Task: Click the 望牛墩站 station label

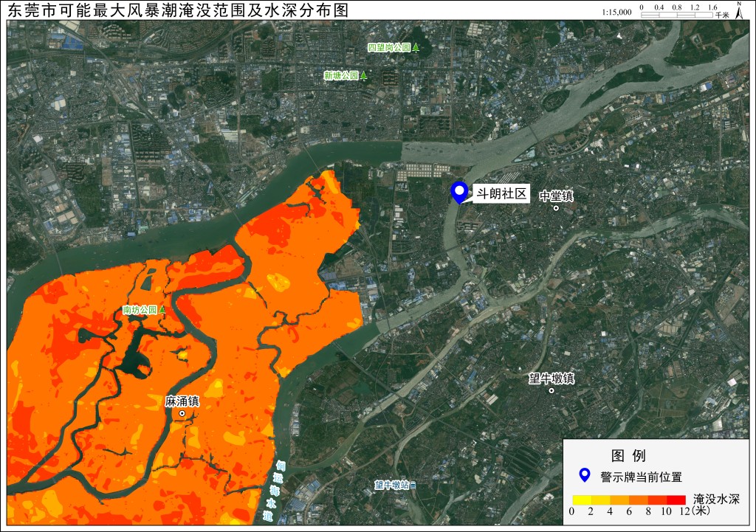Action: [x=392, y=486]
